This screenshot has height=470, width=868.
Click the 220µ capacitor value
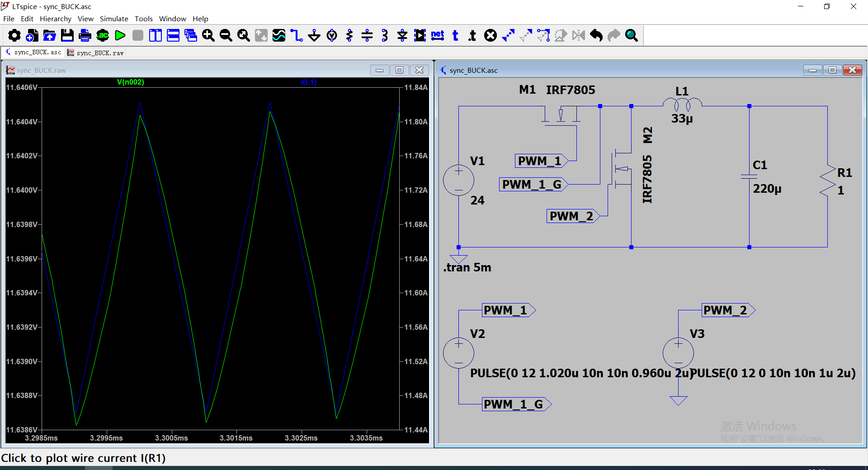[x=767, y=189]
